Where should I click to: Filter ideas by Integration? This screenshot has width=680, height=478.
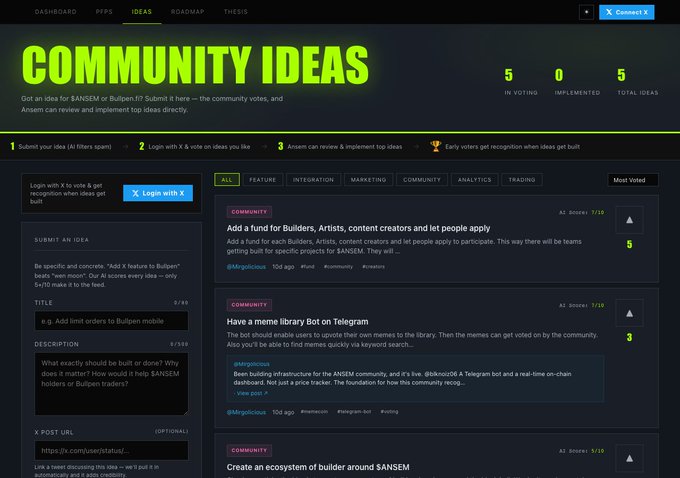[314, 180]
